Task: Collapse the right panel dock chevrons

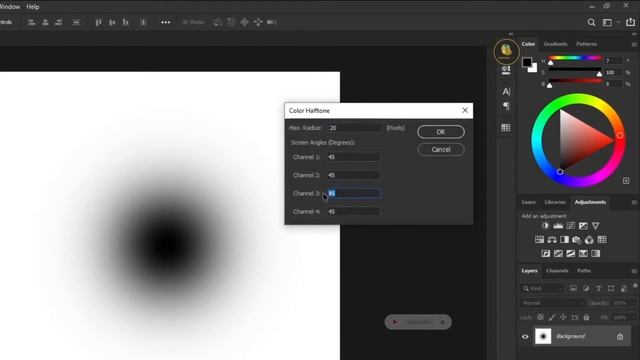Action: [634, 34]
